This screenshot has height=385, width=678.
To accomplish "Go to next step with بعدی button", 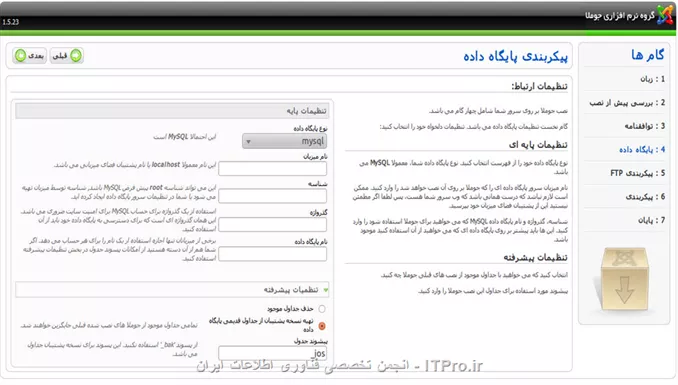I will [x=30, y=56].
